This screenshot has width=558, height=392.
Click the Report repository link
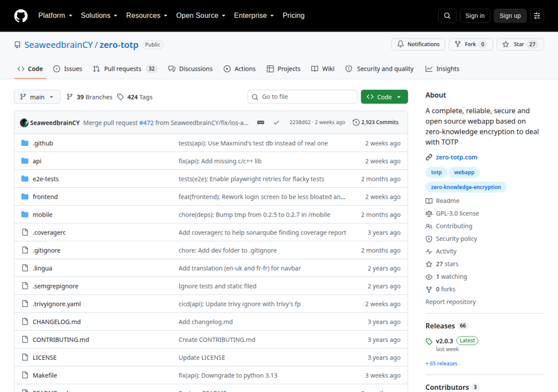coord(451,302)
